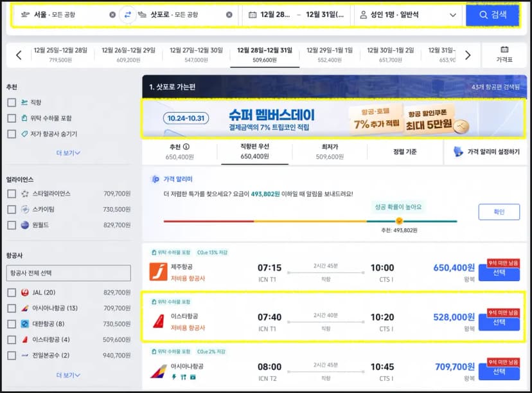532x393 pixels.
Task: Clear the 삿포로 destination field
Action: coord(229,15)
